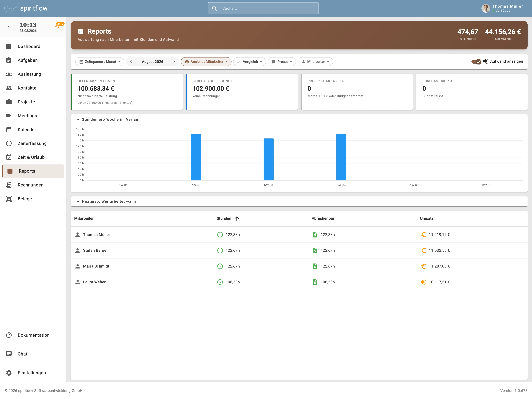Click the Kontakte people icon

[x=9, y=88]
